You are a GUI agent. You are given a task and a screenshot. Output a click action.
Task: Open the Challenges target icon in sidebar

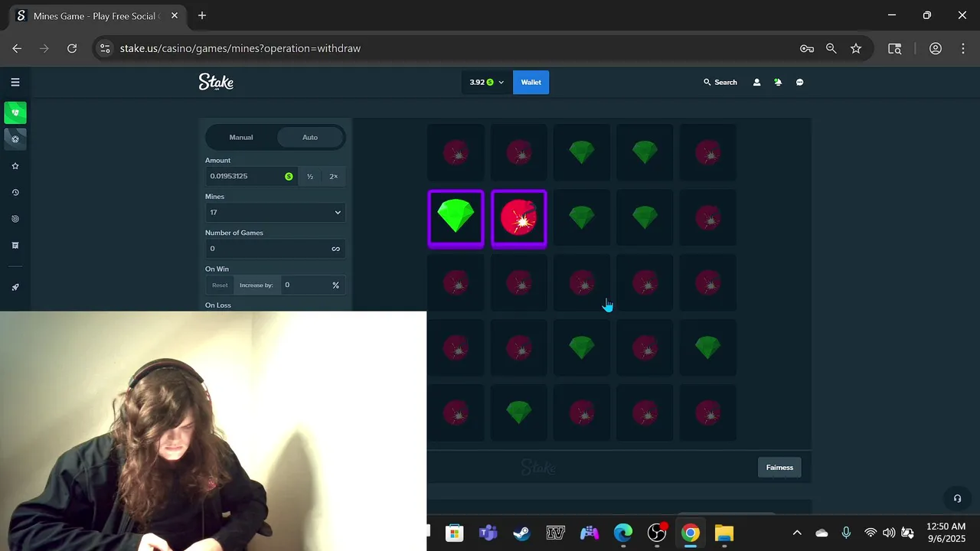(15, 219)
